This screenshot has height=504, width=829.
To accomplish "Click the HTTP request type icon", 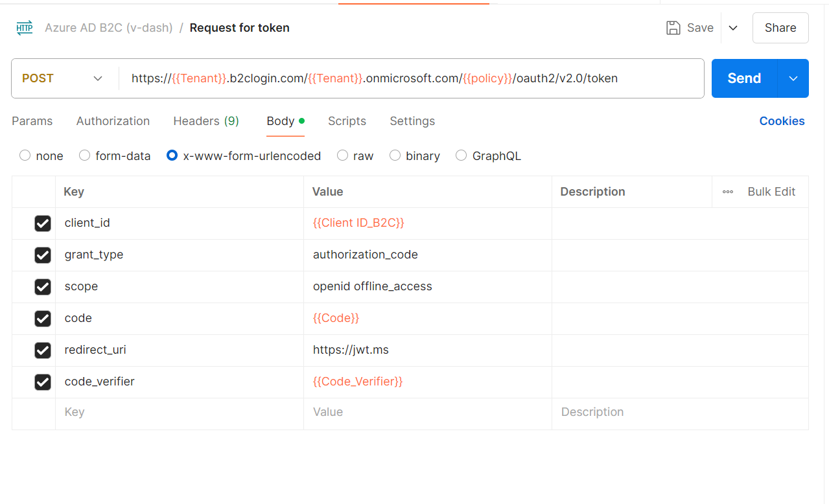I will (x=25, y=28).
